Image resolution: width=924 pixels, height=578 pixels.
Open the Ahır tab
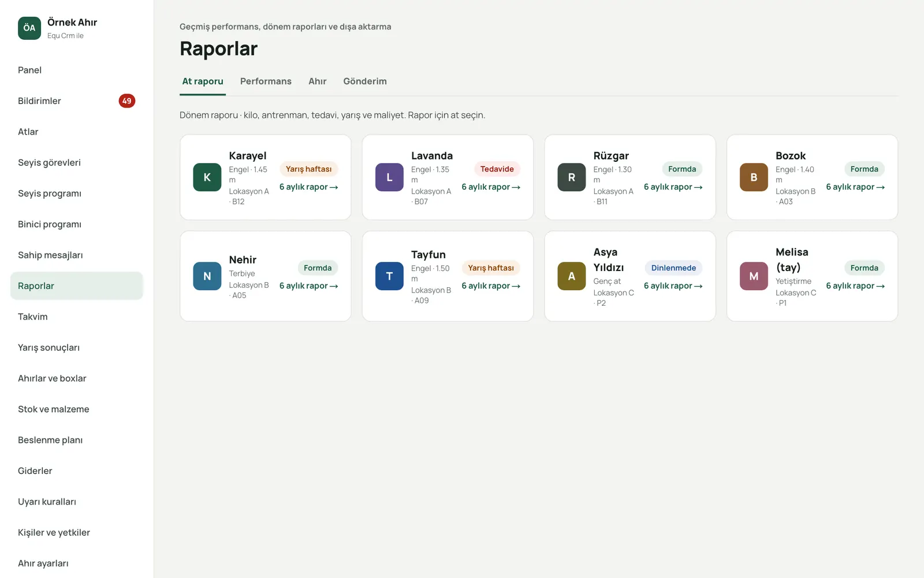click(x=318, y=81)
